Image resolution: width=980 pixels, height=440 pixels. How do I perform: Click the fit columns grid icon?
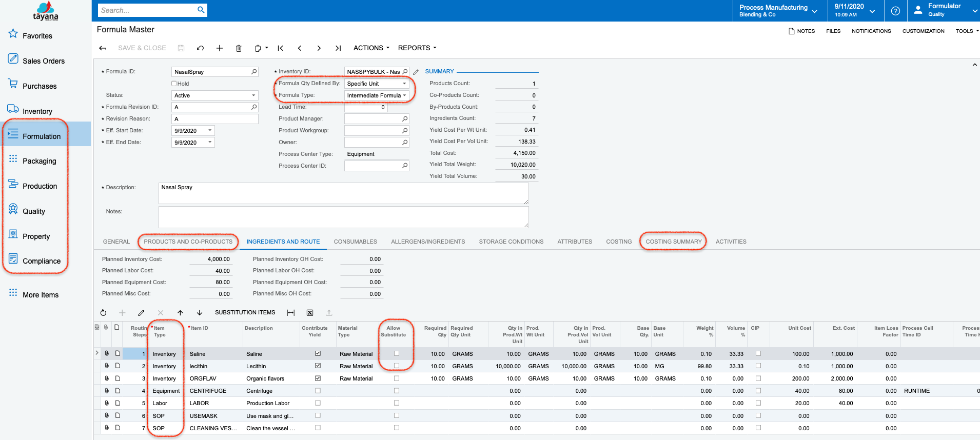(x=291, y=313)
